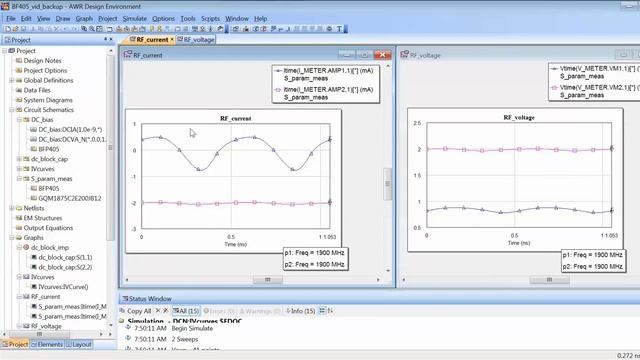Click the view-all fit toolbar icon
640x360 pixels.
(x=99, y=29)
